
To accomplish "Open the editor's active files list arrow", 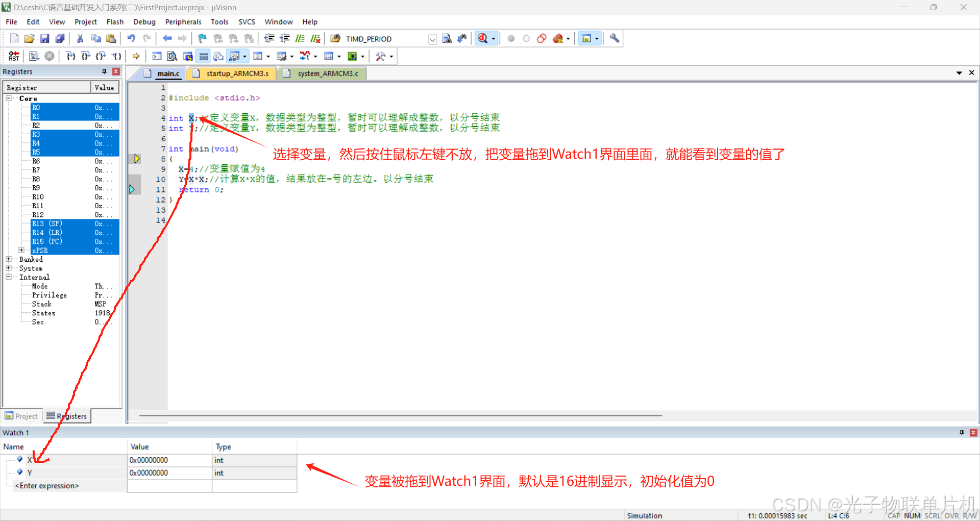I will click(959, 73).
